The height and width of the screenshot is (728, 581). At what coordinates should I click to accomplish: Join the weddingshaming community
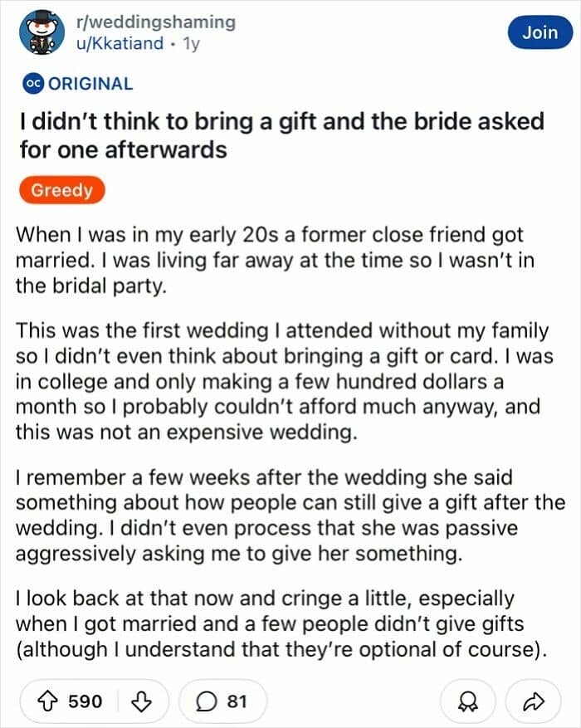click(540, 32)
